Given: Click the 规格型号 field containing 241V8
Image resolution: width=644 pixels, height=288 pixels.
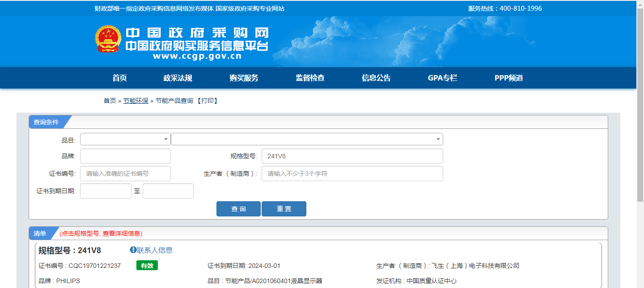Looking at the screenshot, I should (352, 156).
